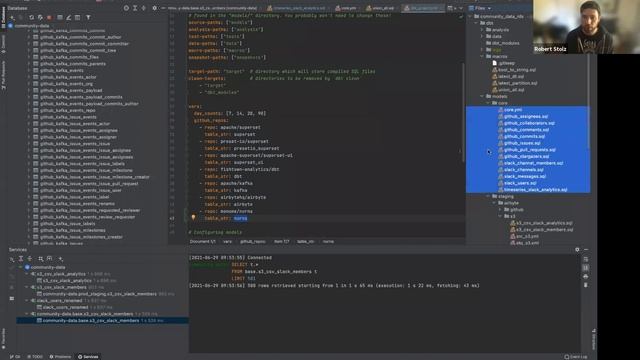Click the refresh icon in Database toolbar
Screen dimensions: 640x360
31,18
